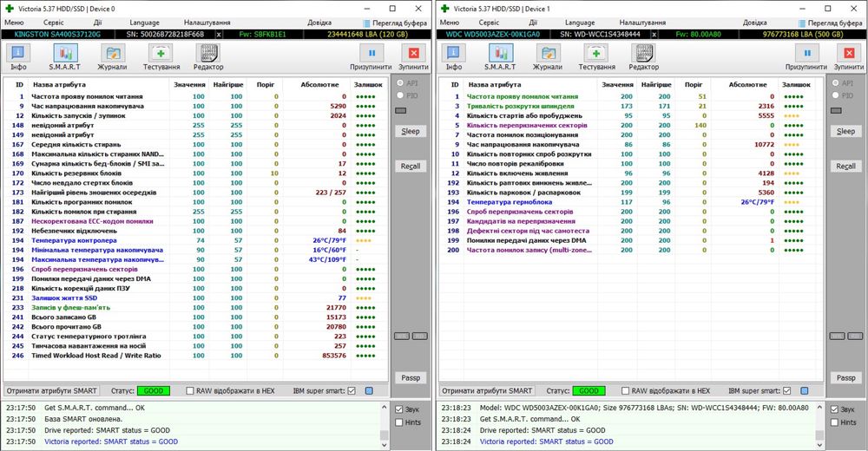868x451 pixels.
Task: Click the x next to WD serial number
Action: [x=654, y=35]
